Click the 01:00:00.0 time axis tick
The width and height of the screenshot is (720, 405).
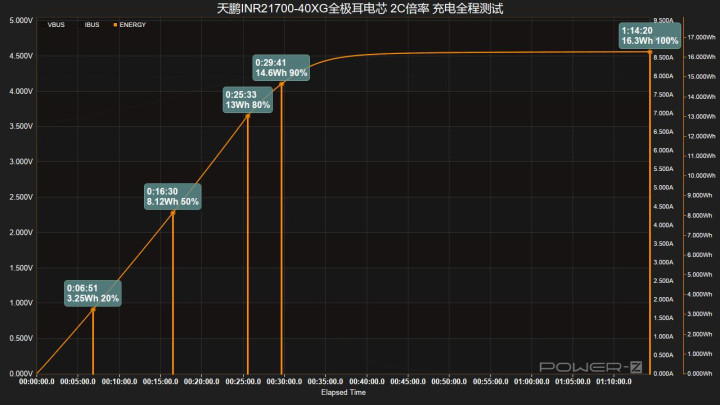click(x=531, y=381)
